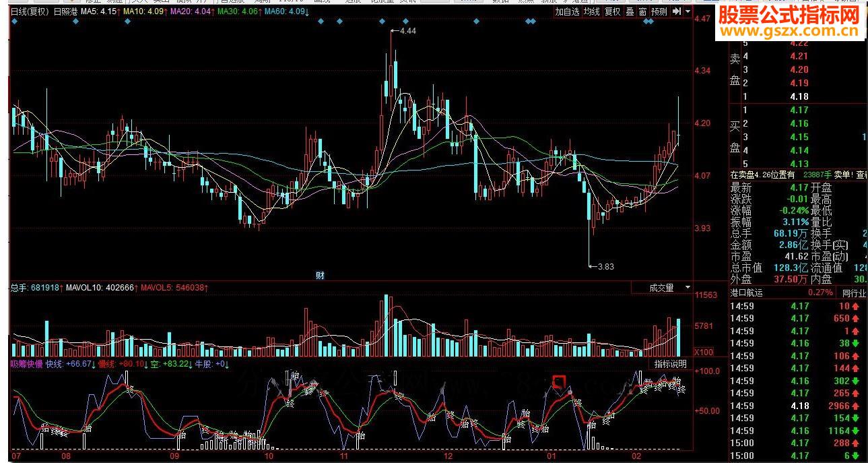Click the 窗 window layout icon
This screenshot has height=463, width=868.
(x=643, y=11)
